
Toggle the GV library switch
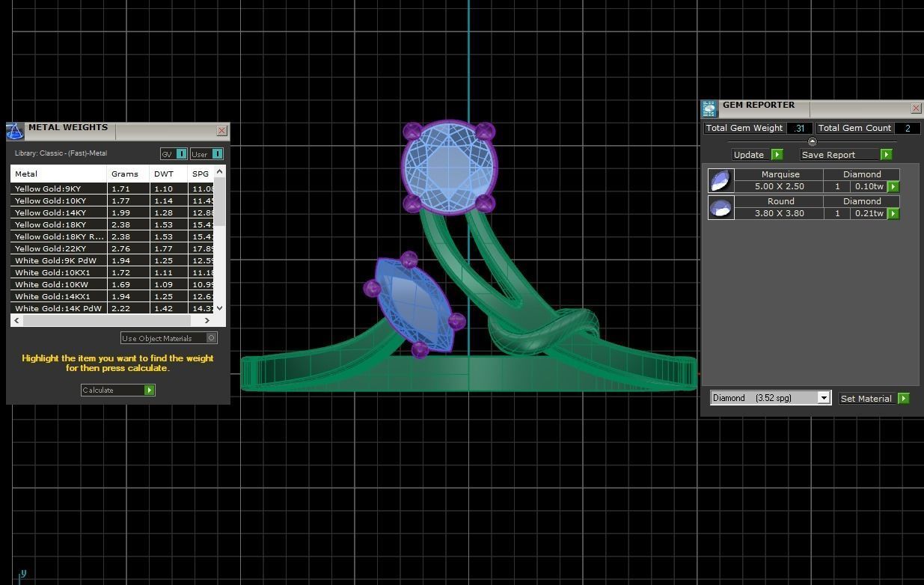(x=181, y=154)
